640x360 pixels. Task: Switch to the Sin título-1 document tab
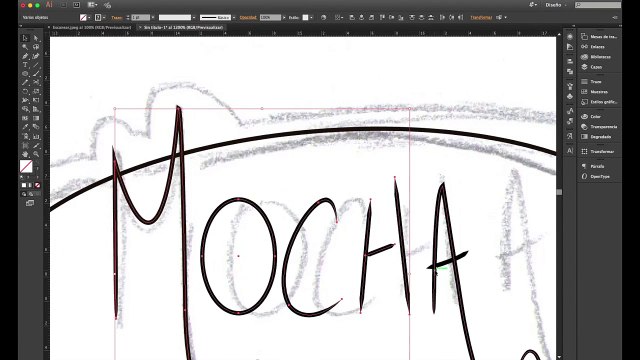point(181,27)
